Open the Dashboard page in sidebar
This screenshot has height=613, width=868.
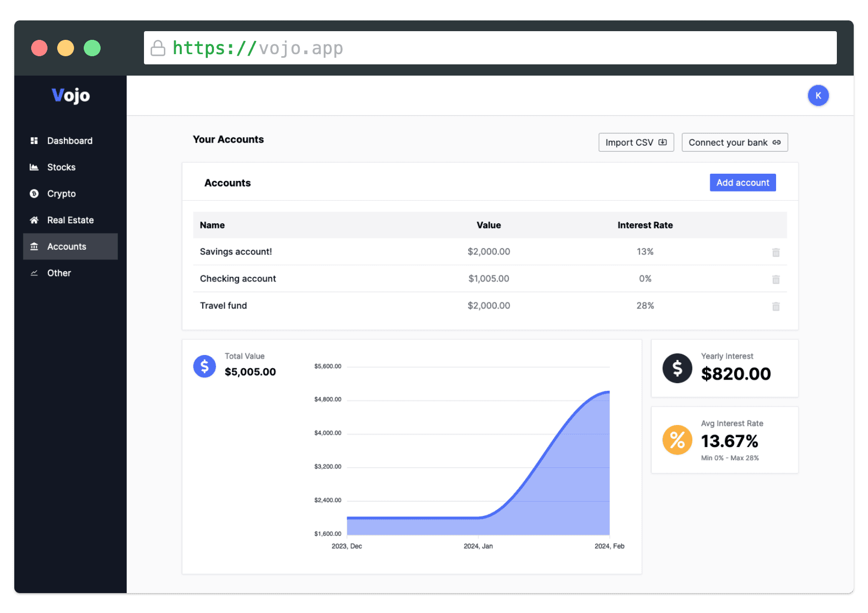point(70,140)
